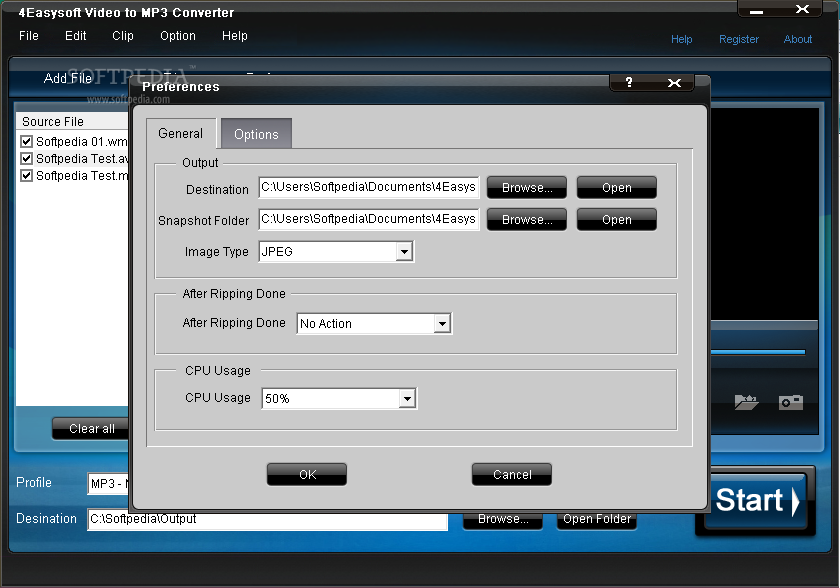Image resolution: width=840 pixels, height=588 pixels.
Task: Open the output folder icon under preview
Action: coord(746,402)
